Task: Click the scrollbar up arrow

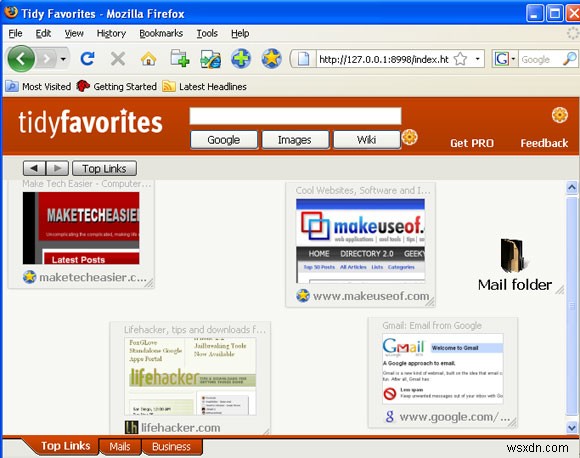Action: 571,188
